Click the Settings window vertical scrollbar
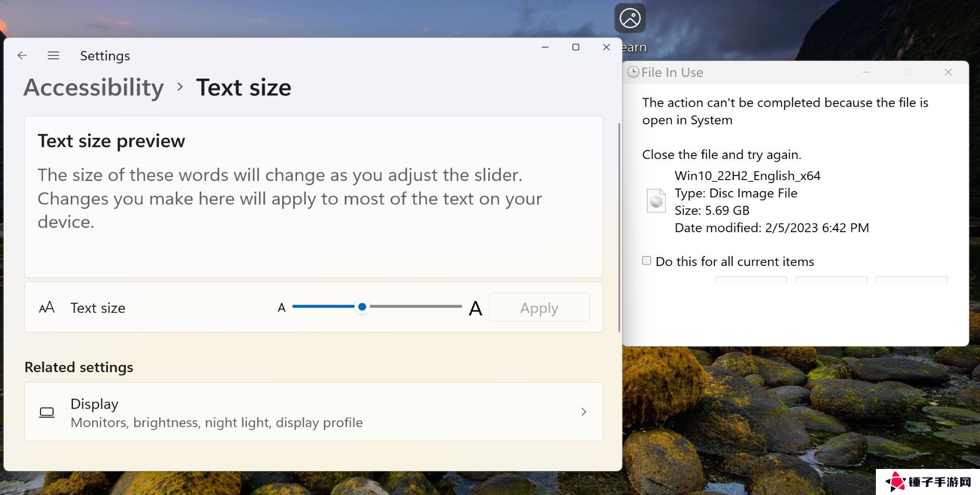The image size is (980, 495). click(619, 227)
